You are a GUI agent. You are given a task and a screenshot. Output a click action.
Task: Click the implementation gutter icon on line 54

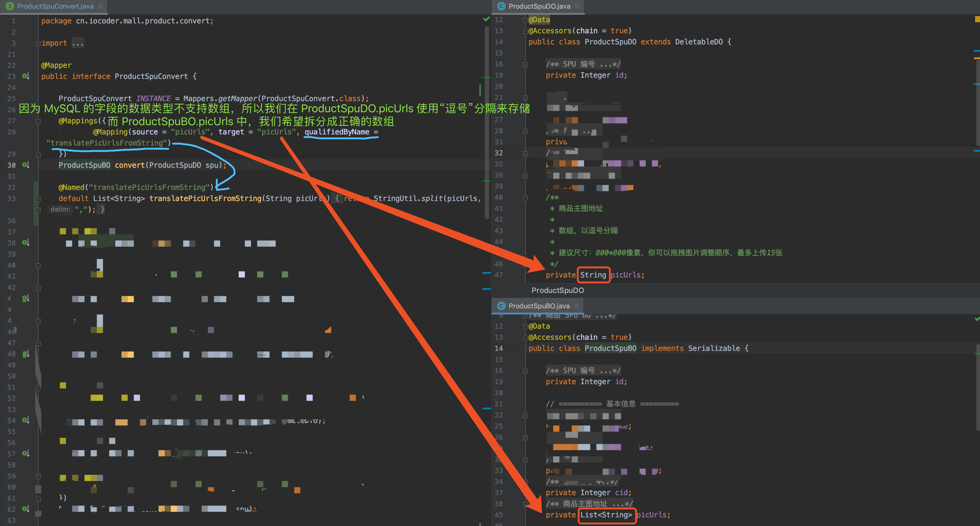(26, 420)
